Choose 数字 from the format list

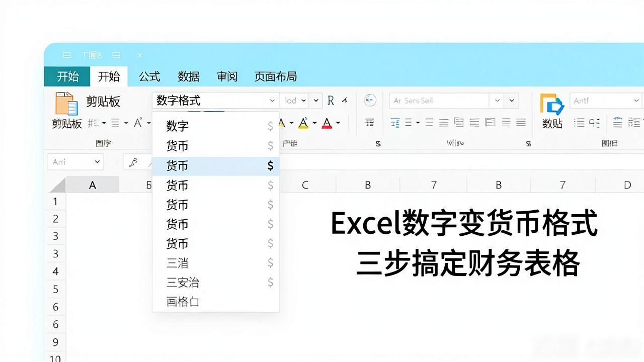[x=216, y=126]
